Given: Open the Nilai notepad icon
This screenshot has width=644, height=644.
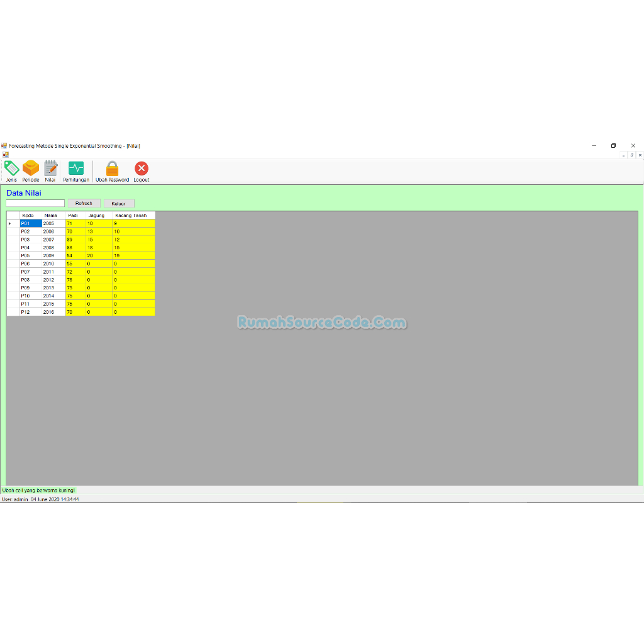Looking at the screenshot, I should tap(50, 171).
